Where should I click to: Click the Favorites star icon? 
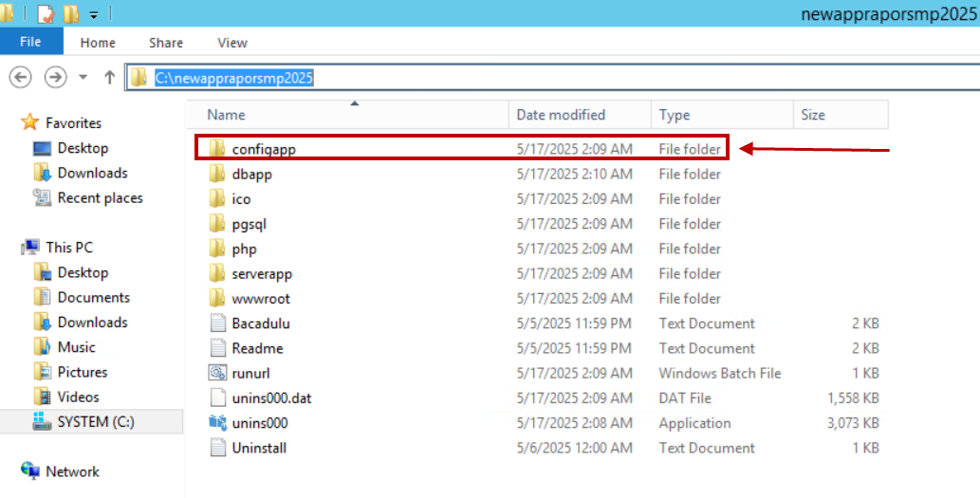pyautogui.click(x=30, y=122)
